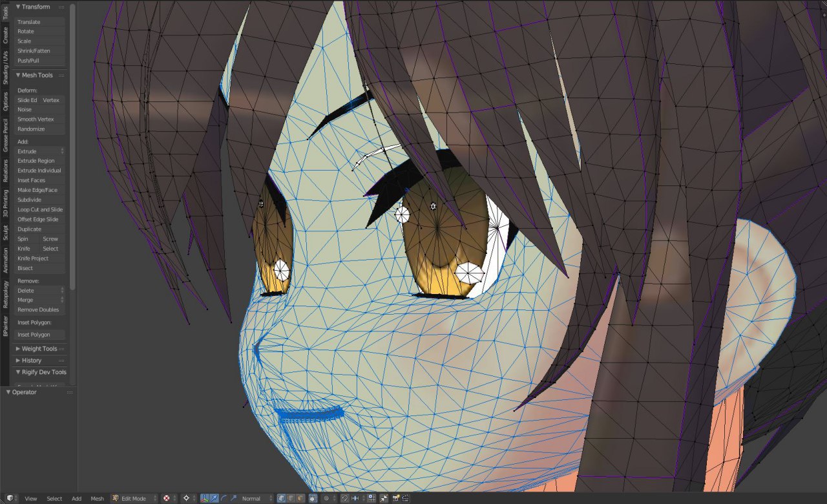Image resolution: width=827 pixels, height=504 pixels.
Task: Toggle the snap magnet icon
Action: coord(344,498)
